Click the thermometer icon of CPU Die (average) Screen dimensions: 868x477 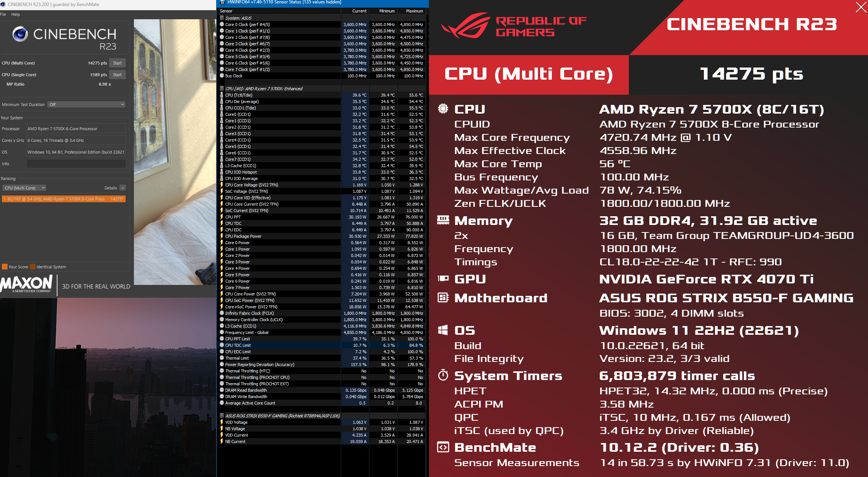point(222,102)
